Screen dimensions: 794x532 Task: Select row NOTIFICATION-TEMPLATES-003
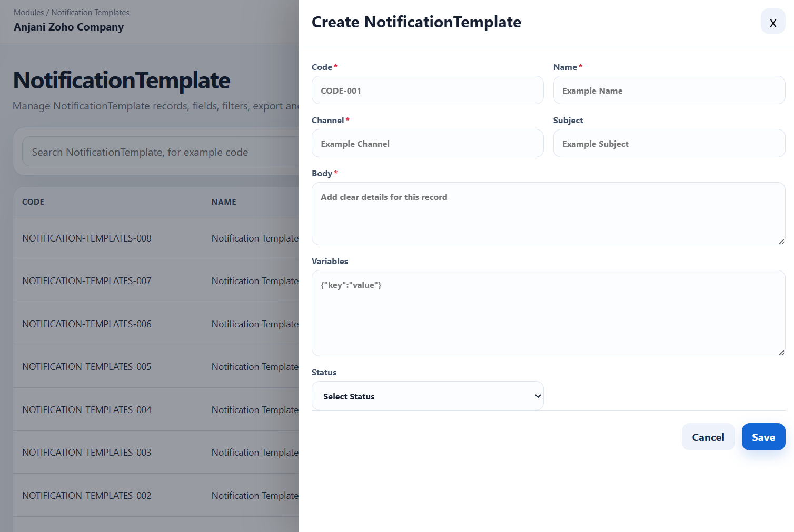pyautogui.click(x=156, y=453)
